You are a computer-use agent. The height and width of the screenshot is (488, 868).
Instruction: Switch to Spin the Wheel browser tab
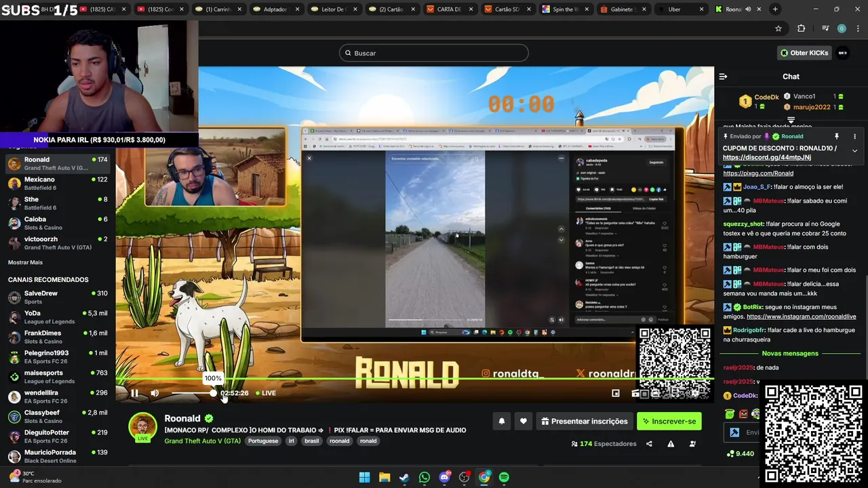[566, 9]
